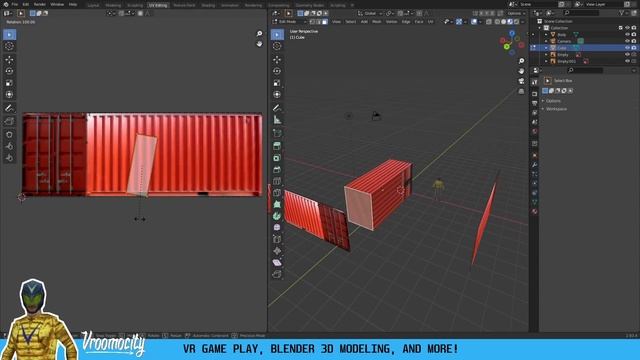Viewport: 640px width, 360px height.
Task: Open the Select menu in 3D viewport
Action: coord(350,22)
